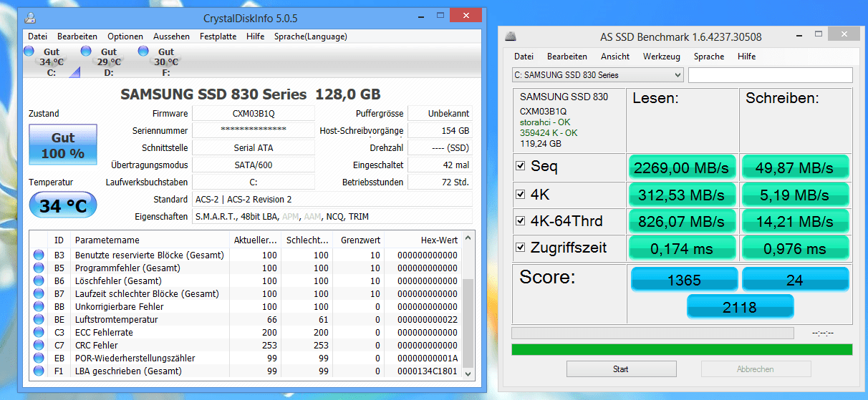Click status orb for attribute B3 row
868x400 pixels.
click(x=39, y=255)
